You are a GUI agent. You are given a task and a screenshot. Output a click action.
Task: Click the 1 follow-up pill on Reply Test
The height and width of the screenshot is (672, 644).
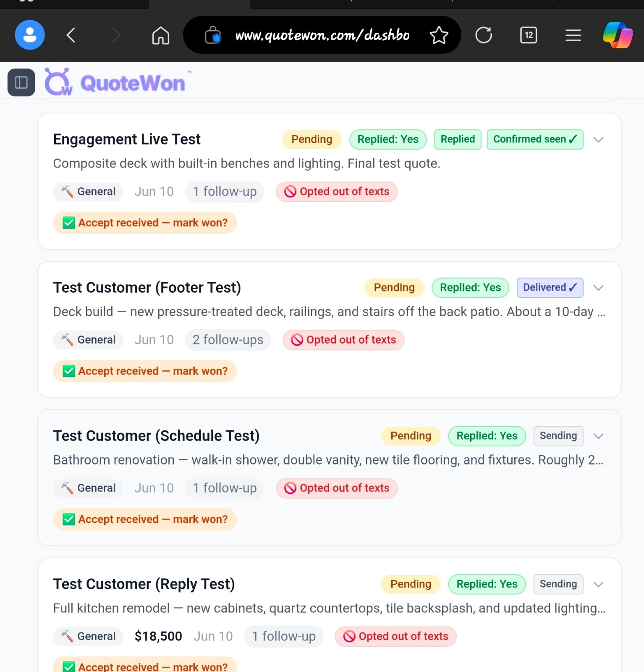[284, 636]
